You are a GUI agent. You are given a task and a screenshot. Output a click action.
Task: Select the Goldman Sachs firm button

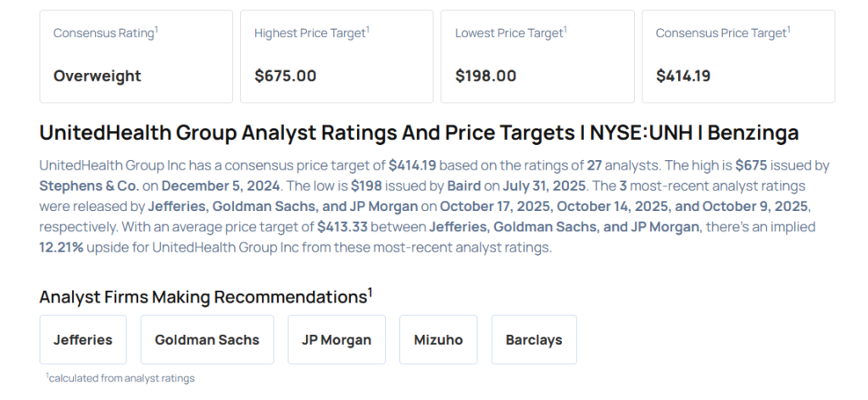[207, 340]
